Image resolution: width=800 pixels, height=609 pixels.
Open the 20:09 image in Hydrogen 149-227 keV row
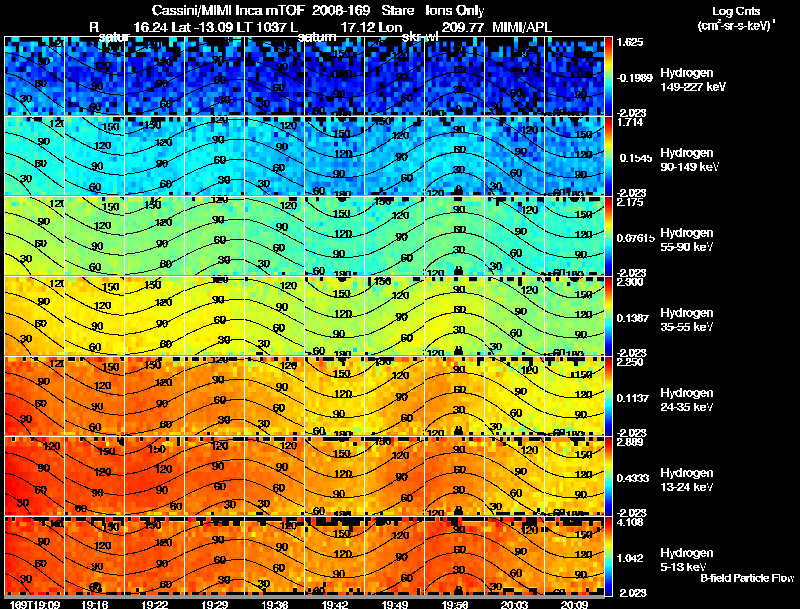574,76
